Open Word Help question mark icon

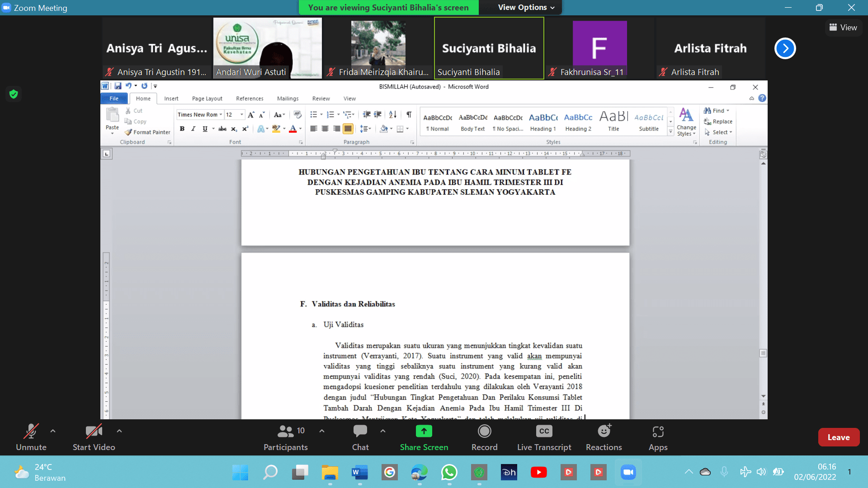pos(762,98)
